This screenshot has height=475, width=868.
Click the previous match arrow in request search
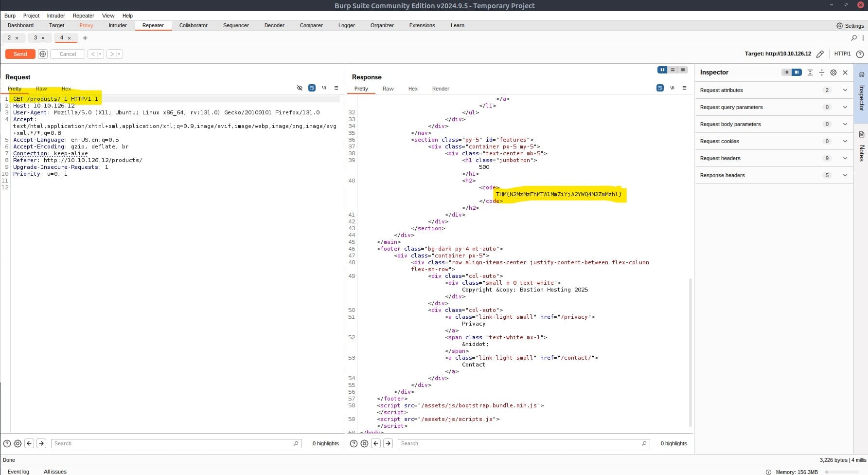pos(29,443)
